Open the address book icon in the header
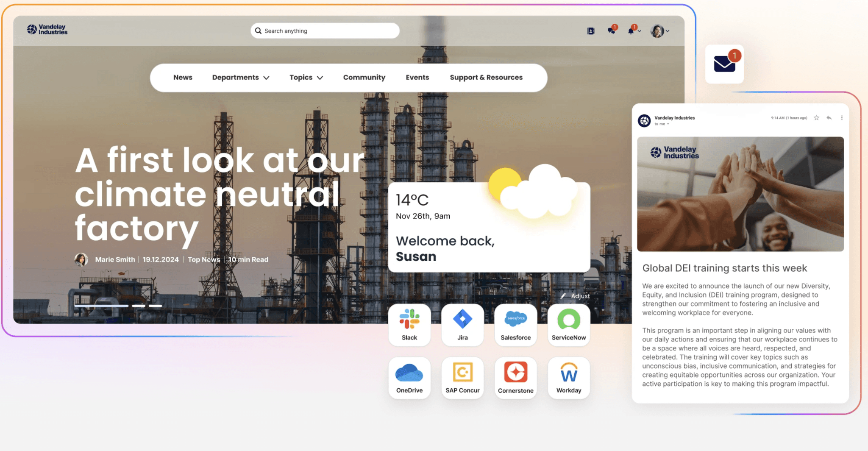Screen dimensions: 868x451 (590, 31)
